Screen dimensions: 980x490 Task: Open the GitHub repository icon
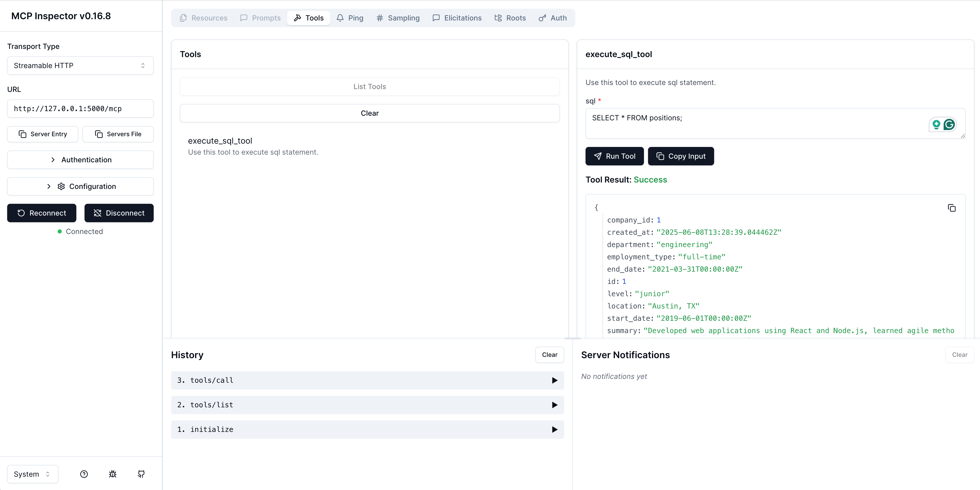(x=141, y=474)
